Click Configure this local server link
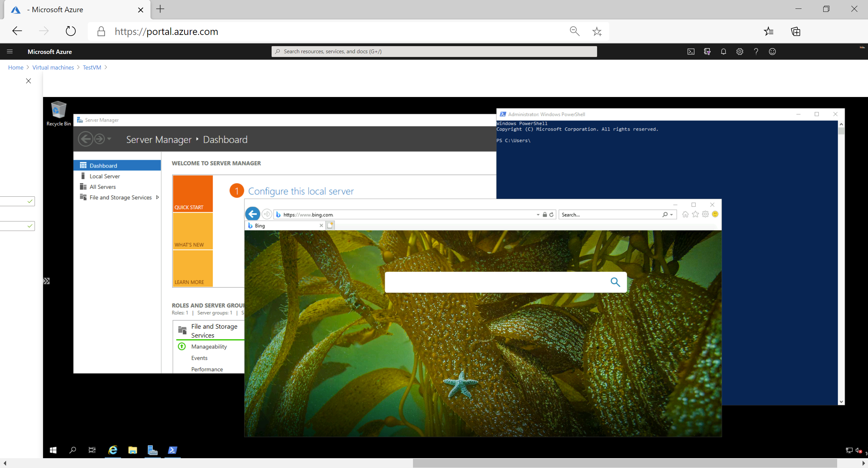 coord(301,191)
